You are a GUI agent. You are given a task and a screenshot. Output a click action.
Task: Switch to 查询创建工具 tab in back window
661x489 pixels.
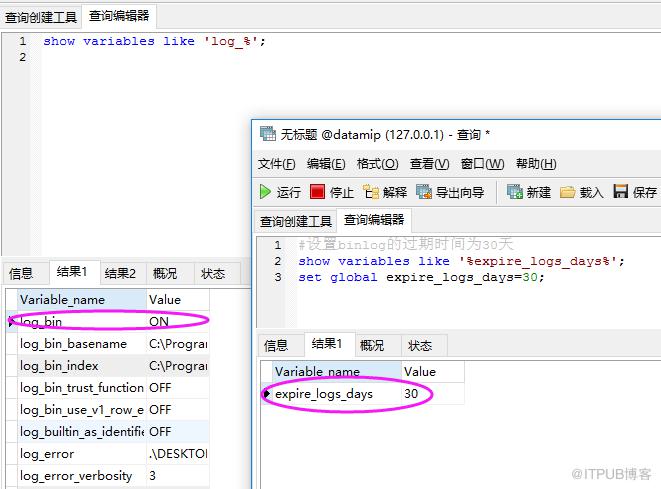[x=41, y=18]
